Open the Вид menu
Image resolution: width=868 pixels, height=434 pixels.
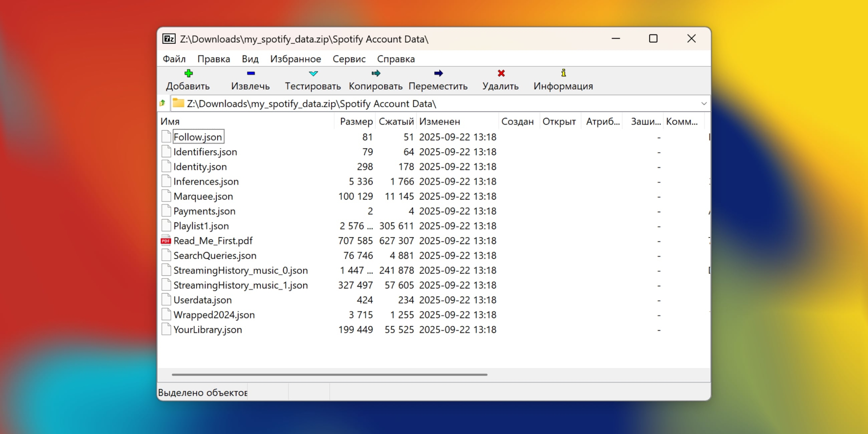(x=250, y=59)
